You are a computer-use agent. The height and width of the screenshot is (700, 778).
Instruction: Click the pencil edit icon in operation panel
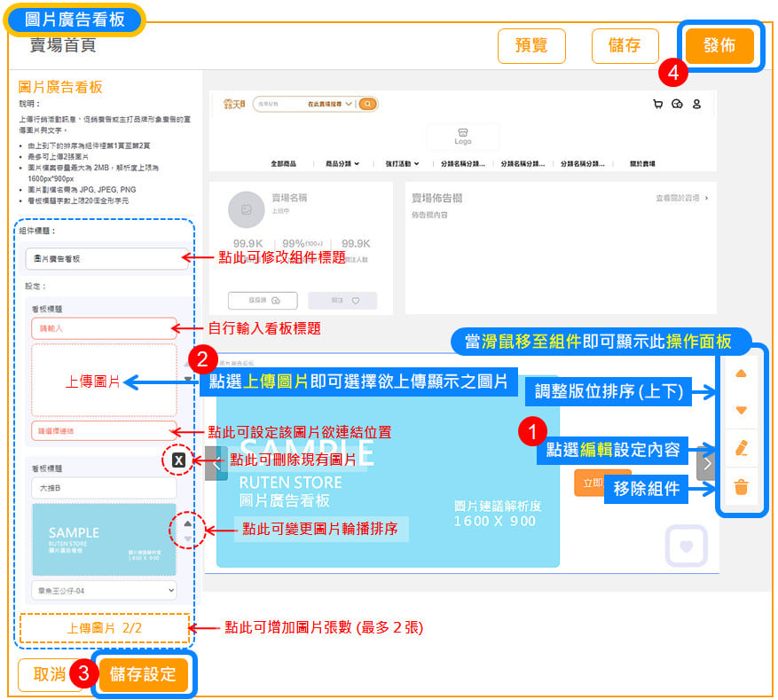(x=742, y=449)
